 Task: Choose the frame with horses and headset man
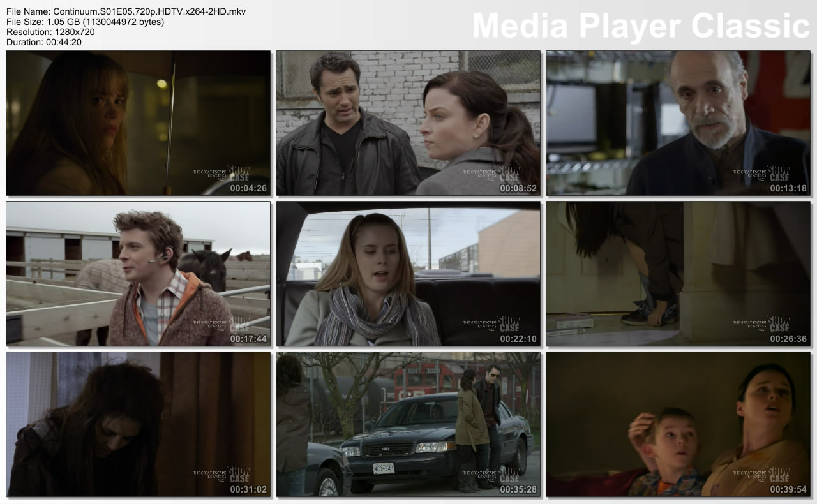(x=138, y=274)
